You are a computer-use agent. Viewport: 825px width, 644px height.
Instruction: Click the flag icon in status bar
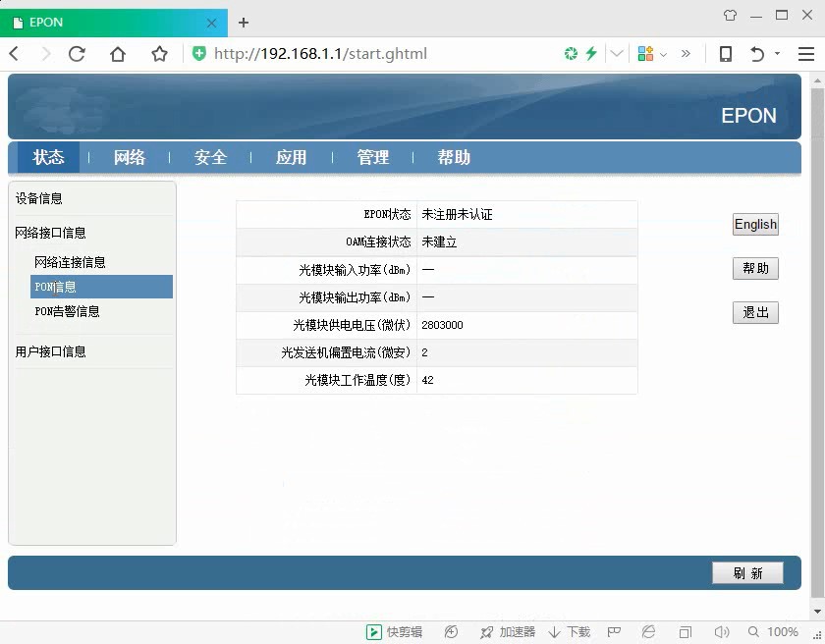(614, 632)
